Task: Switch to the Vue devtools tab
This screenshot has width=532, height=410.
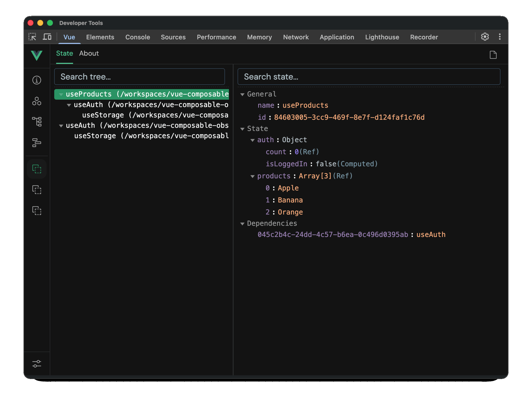Action: (x=69, y=37)
